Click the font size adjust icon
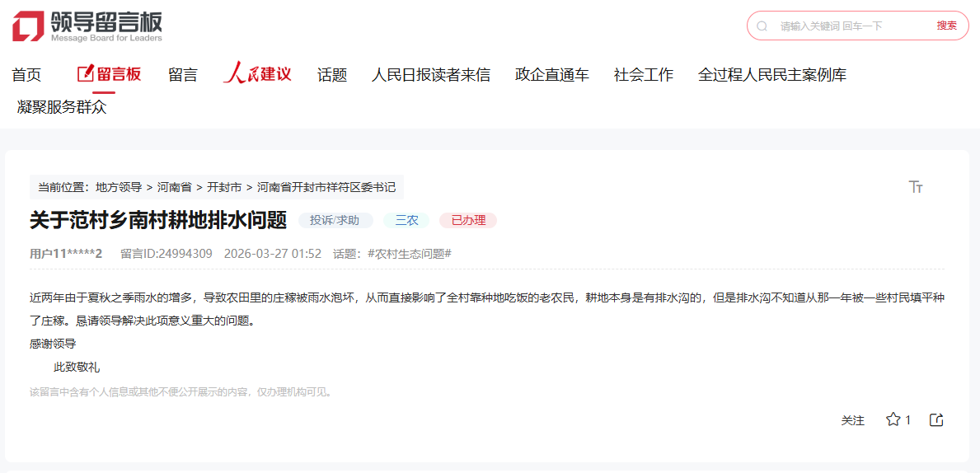Viewport: 980px width, 473px height. (x=916, y=187)
